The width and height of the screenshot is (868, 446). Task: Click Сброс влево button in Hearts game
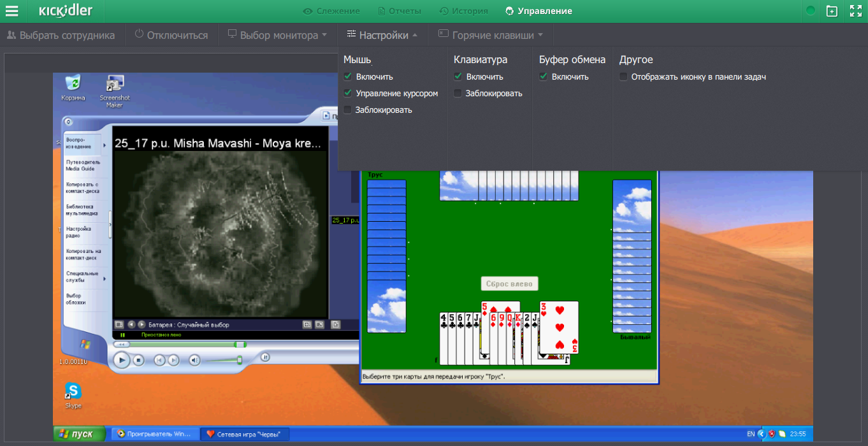509,284
